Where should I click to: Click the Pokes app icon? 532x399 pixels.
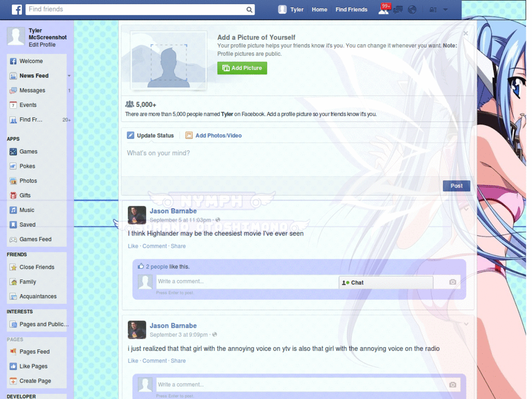click(13, 166)
